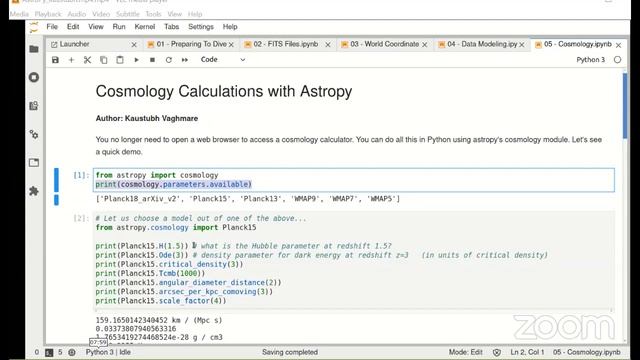
Task: Collapse cell 1 output using blue bar
Action: 56,200
